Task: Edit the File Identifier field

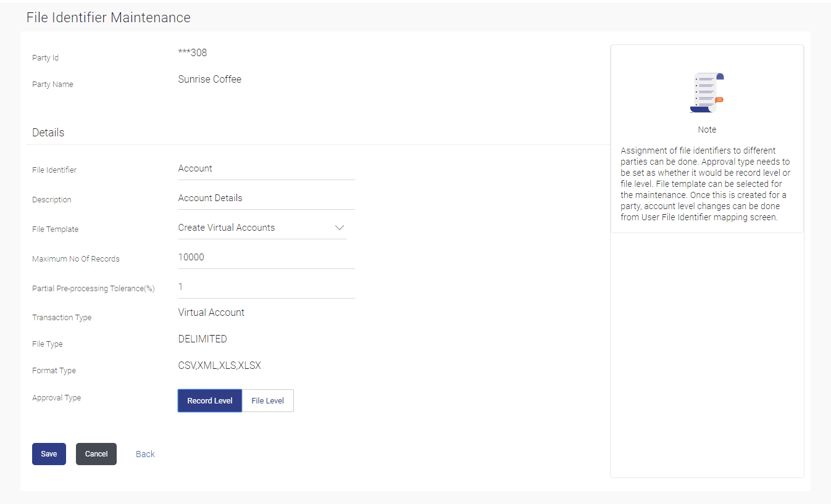Action: 267,168
